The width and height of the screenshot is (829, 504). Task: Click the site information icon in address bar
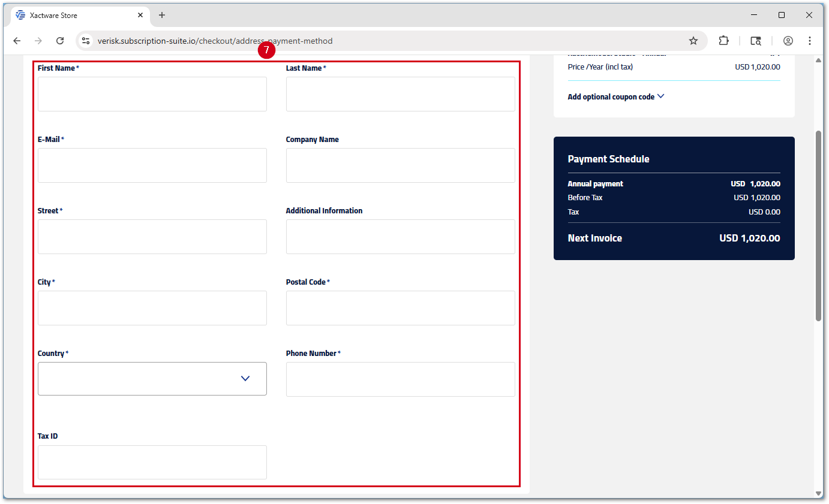(86, 41)
